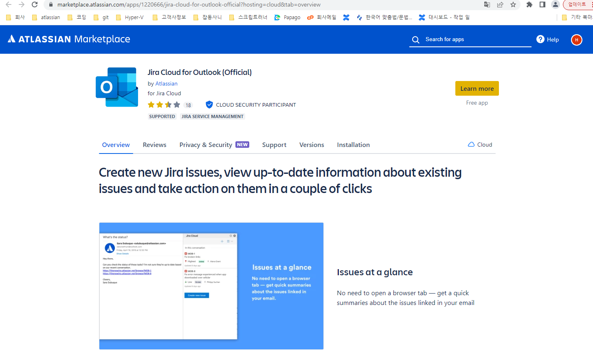
Task: Open the atlassian bookmark folder
Action: click(x=46, y=17)
